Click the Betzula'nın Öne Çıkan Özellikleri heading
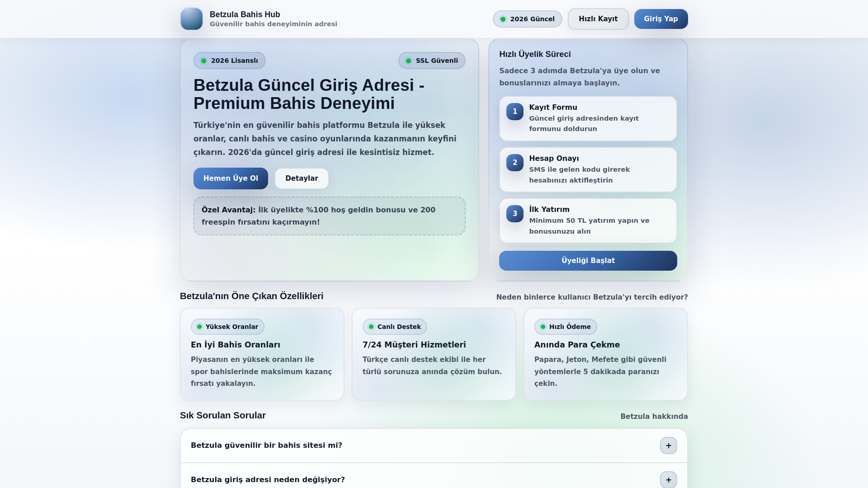 (252, 296)
